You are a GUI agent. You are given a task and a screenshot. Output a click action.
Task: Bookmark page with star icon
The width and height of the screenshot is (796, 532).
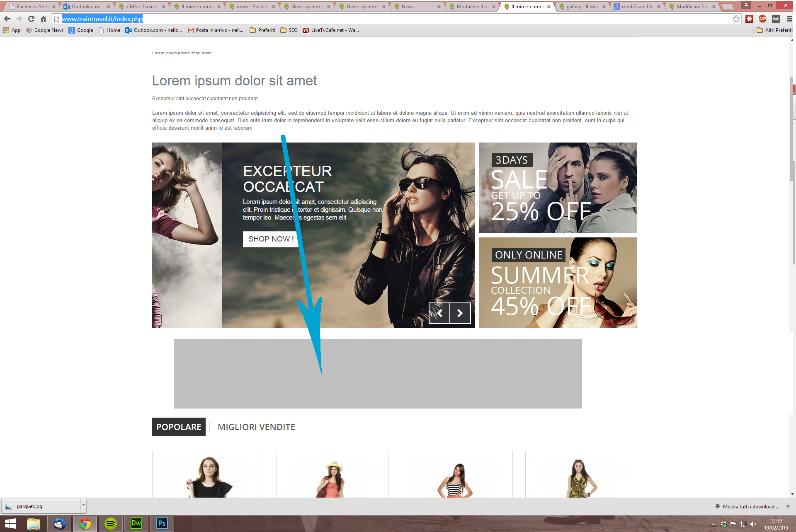click(736, 19)
